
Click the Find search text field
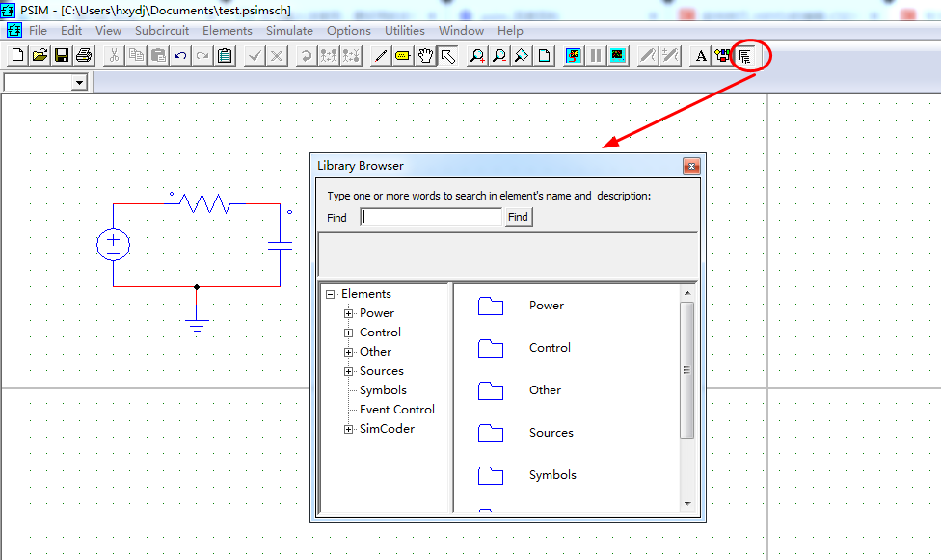pyautogui.click(x=431, y=217)
